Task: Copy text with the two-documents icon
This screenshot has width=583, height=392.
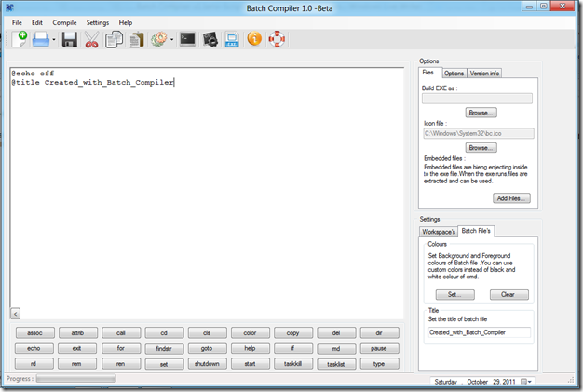Action: pos(114,39)
